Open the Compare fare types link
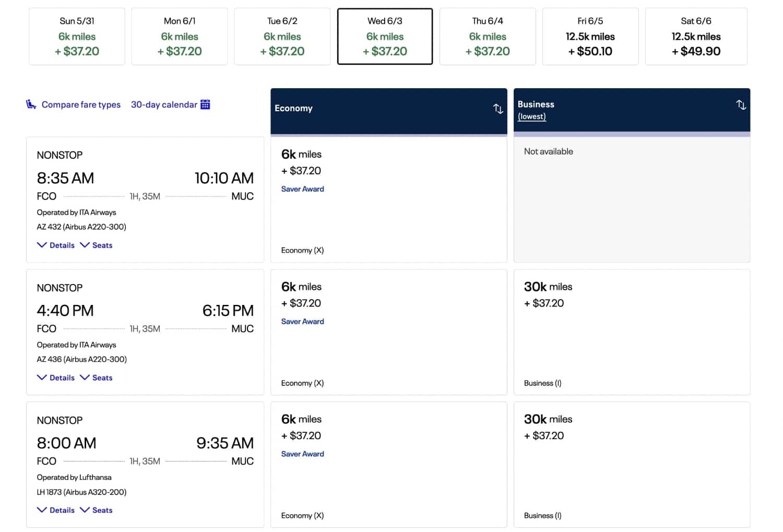 pyautogui.click(x=81, y=105)
